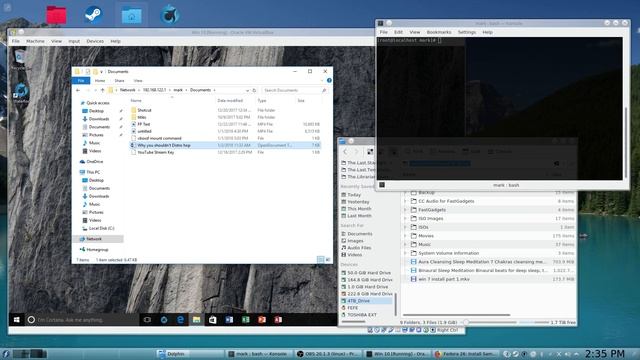Launch Word from the Windows taskbar

click(229, 320)
